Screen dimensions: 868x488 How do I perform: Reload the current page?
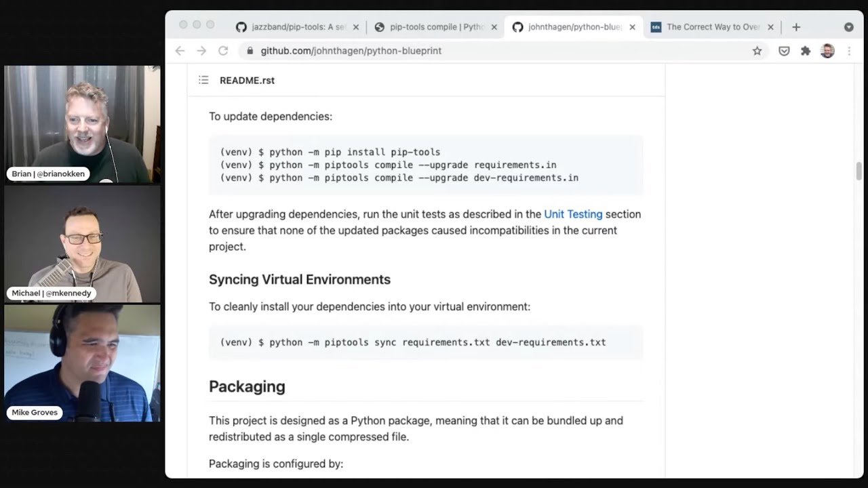click(x=223, y=51)
